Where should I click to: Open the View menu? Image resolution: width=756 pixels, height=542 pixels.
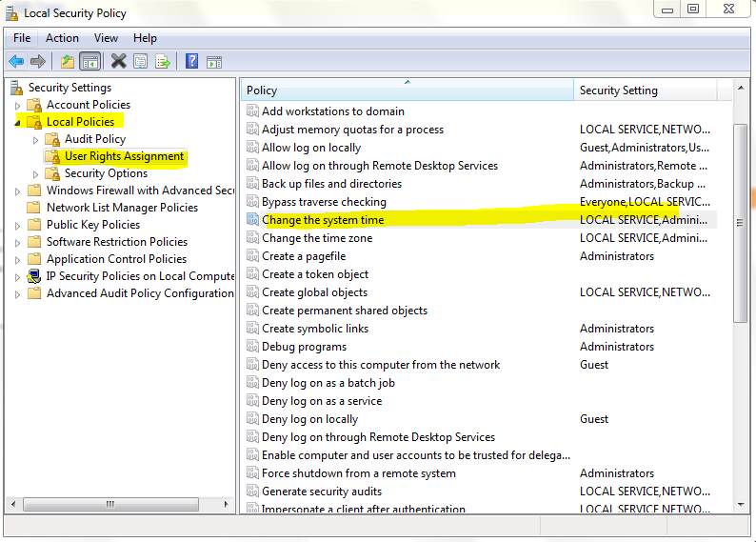[x=106, y=38]
